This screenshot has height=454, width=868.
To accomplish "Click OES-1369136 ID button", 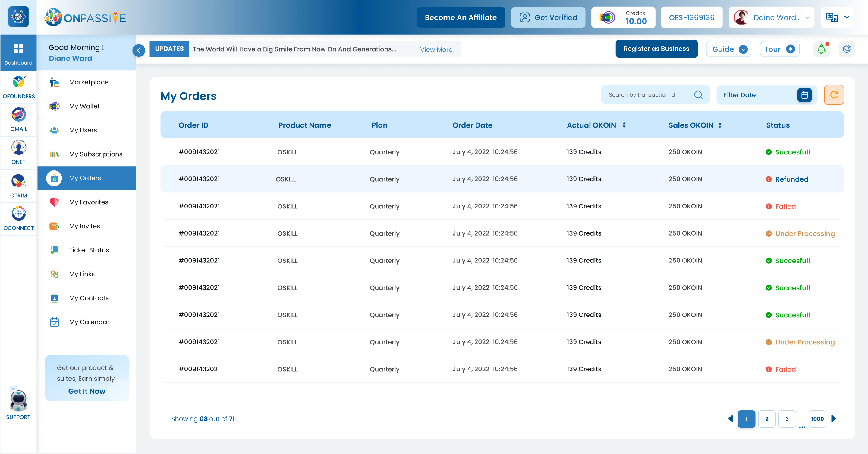I will coord(691,17).
